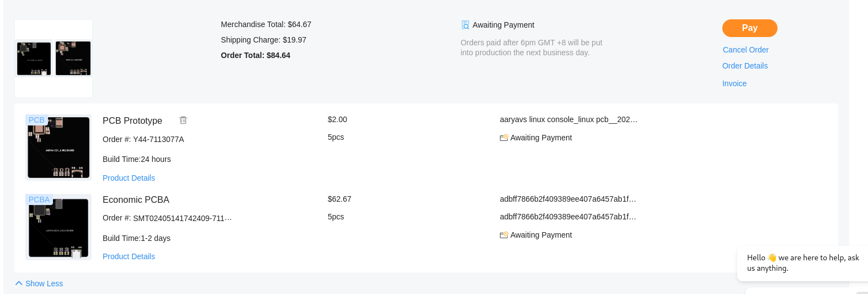Open Product Details for PCB Prototype
The image size is (868, 294).
129,178
